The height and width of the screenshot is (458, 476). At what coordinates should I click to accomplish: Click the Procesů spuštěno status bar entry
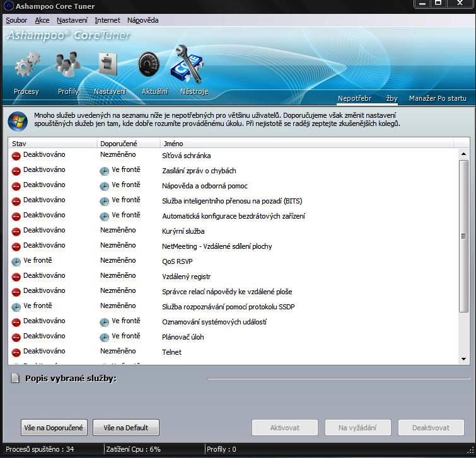(40, 449)
